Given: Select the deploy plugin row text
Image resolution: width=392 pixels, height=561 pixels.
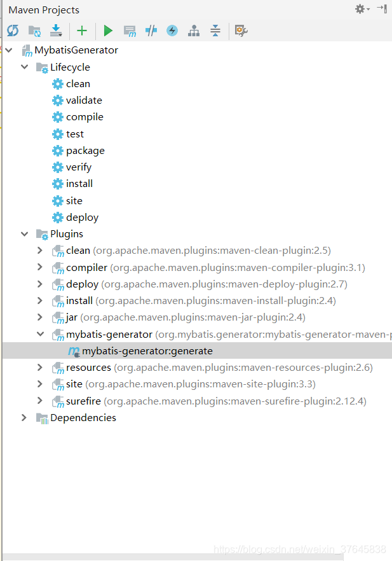Looking at the screenshot, I should [x=206, y=284].
